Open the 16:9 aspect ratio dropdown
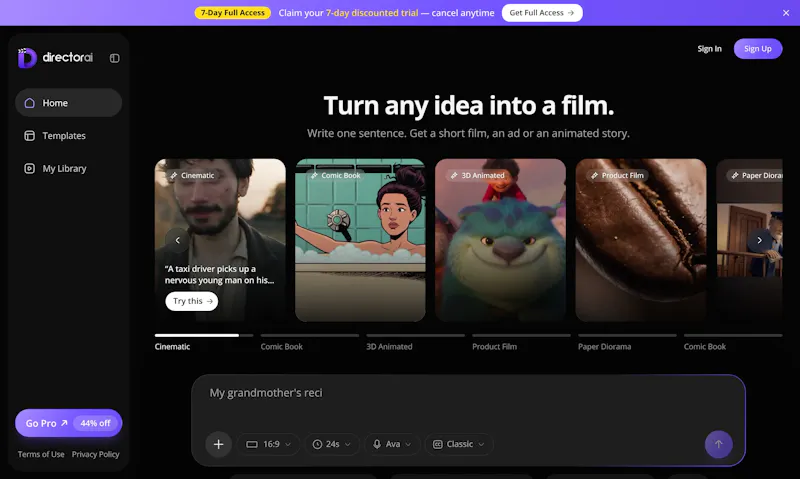Screen dimensions: 800x479 pyautogui.click(x=268, y=444)
